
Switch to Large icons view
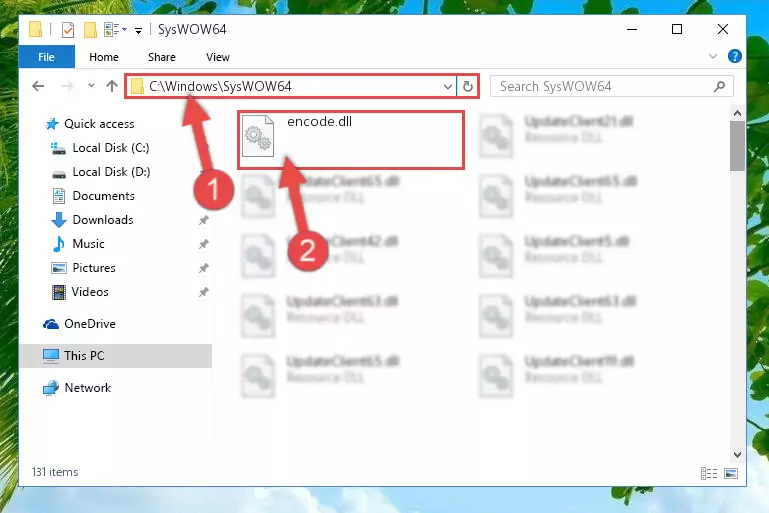[x=731, y=473]
